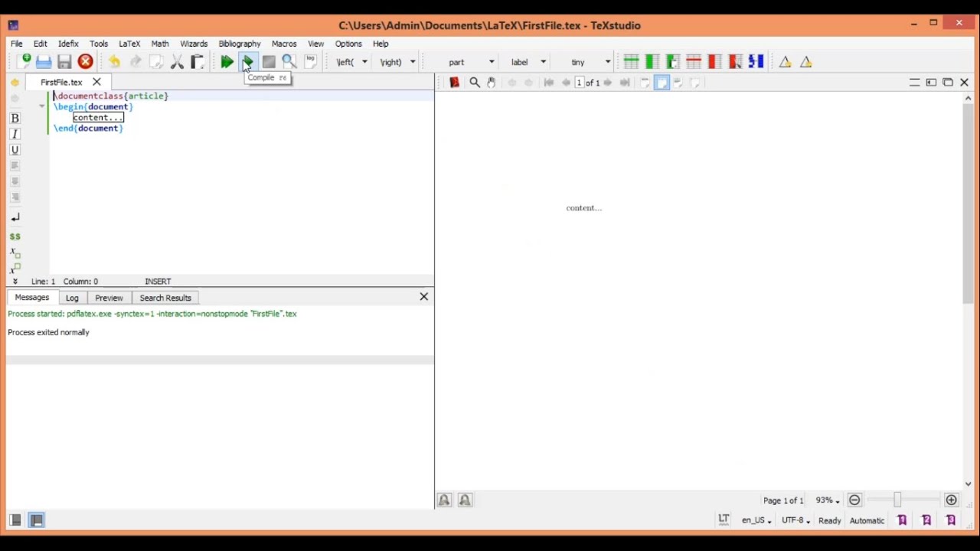Click the red PDF external viewer icon
This screenshot has width=980, height=551.
click(x=454, y=82)
